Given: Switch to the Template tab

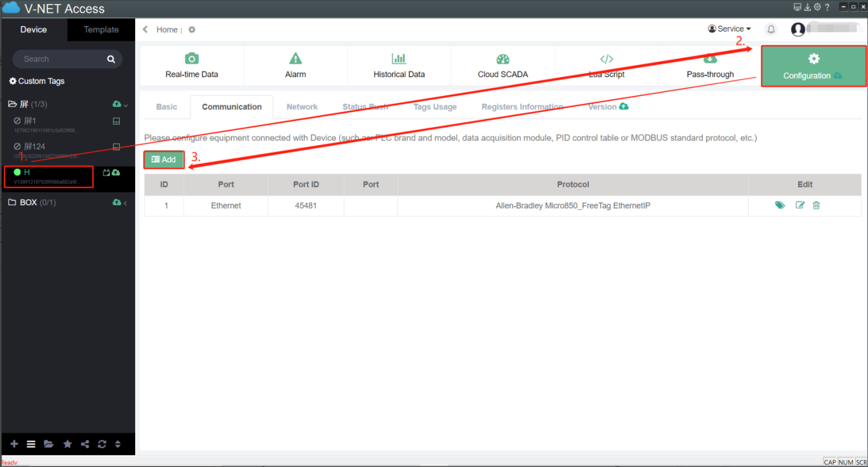Looking at the screenshot, I should click(x=101, y=29).
